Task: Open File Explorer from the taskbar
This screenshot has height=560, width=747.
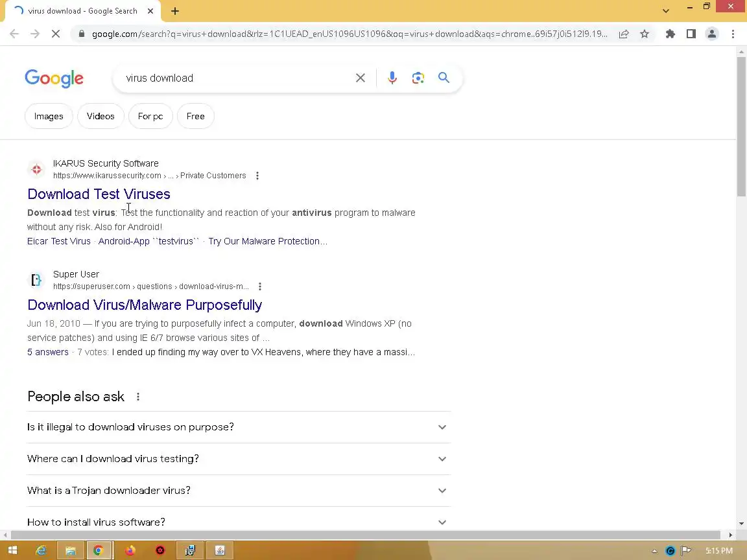Action: pos(71,550)
